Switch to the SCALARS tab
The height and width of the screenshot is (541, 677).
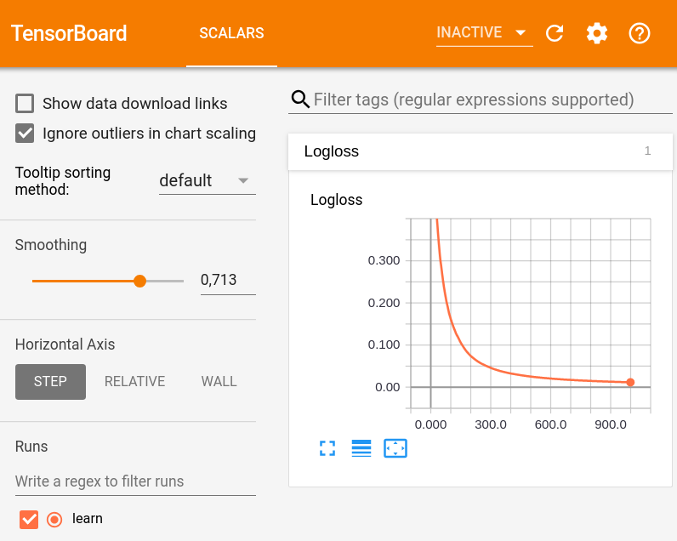click(231, 33)
